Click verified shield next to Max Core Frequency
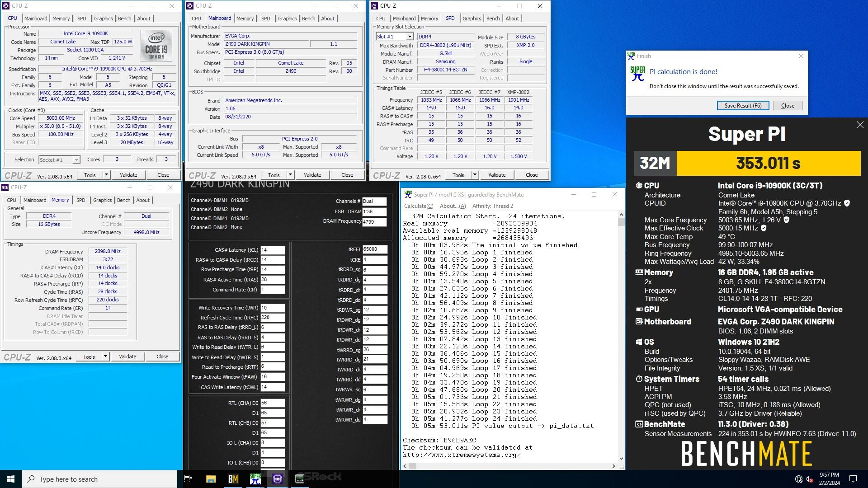868x488 pixels. point(786,220)
